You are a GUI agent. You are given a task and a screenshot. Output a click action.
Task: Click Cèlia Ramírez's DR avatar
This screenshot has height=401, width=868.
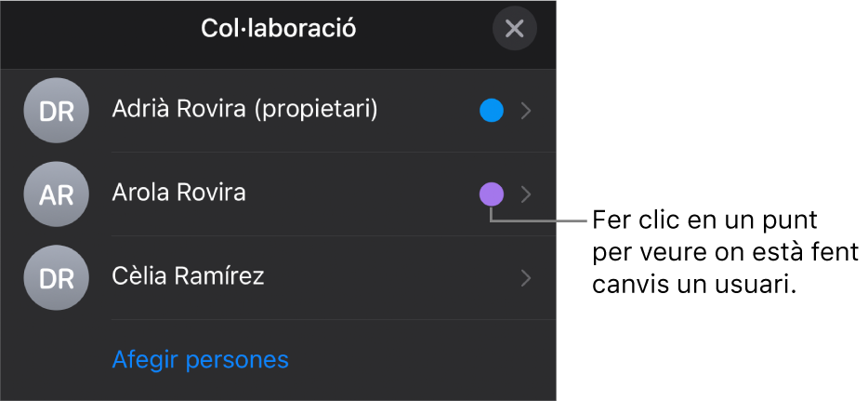pyautogui.click(x=56, y=278)
